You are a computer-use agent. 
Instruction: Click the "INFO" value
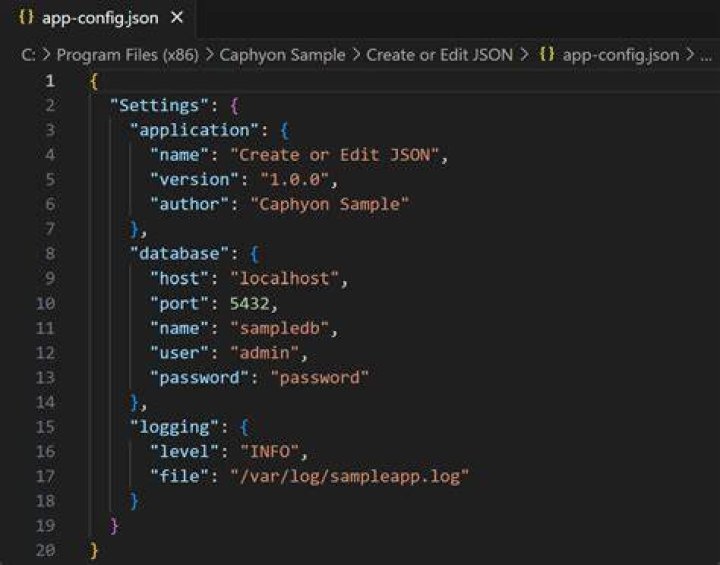(x=270, y=452)
